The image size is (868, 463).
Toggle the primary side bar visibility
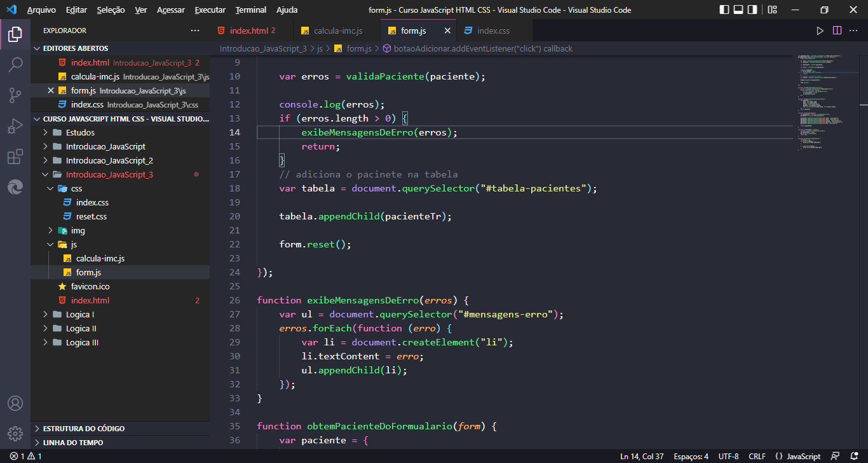(x=725, y=10)
